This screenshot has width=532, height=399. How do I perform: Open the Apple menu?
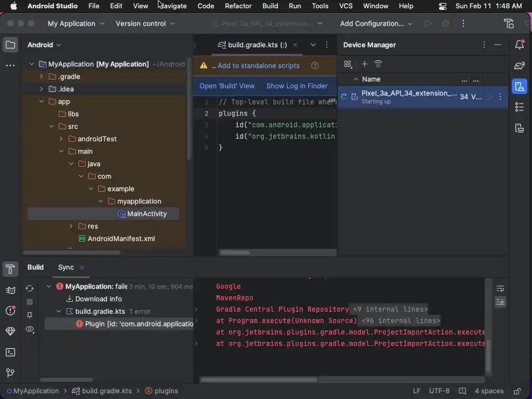tap(14, 6)
